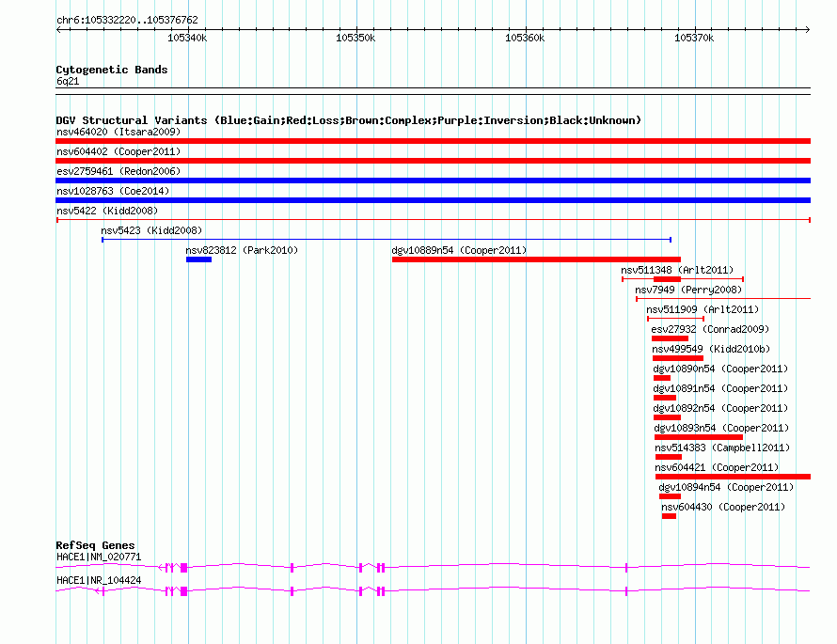Open variant nsv464020 (Itsara2009) label

pyautogui.click(x=118, y=132)
